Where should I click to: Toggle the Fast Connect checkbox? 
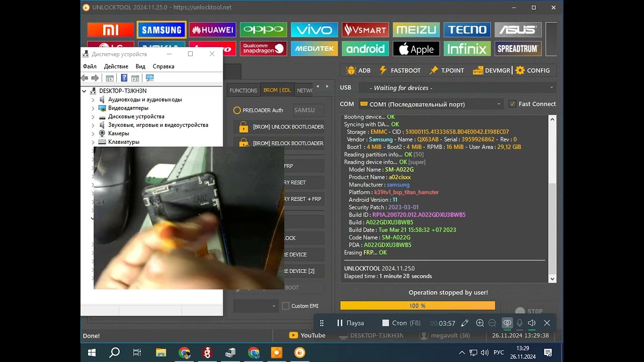(512, 104)
